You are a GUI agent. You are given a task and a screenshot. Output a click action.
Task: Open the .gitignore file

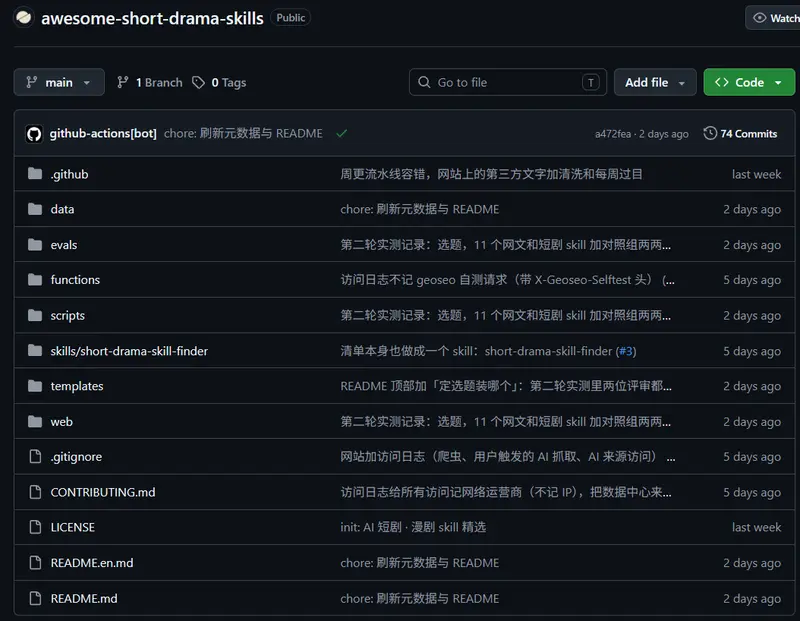(76, 457)
